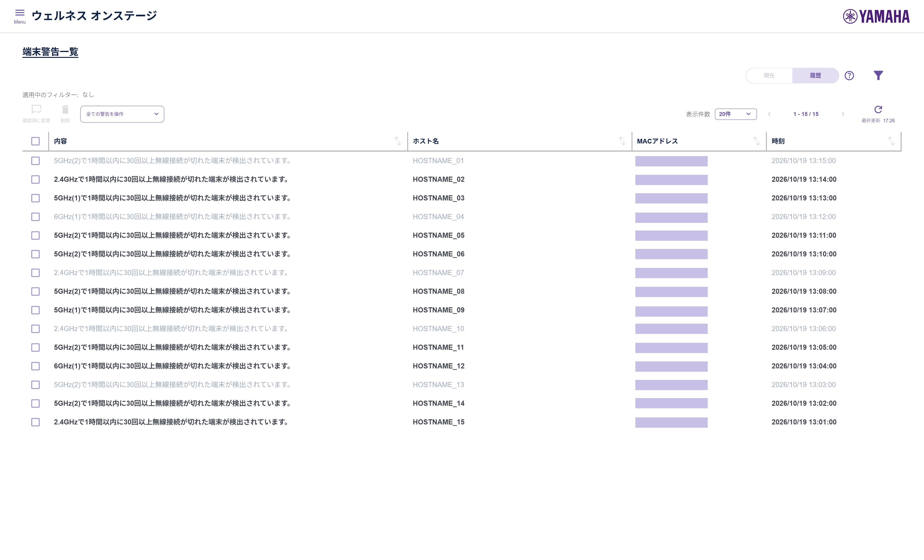Click the 削除 trash icon

point(65,109)
